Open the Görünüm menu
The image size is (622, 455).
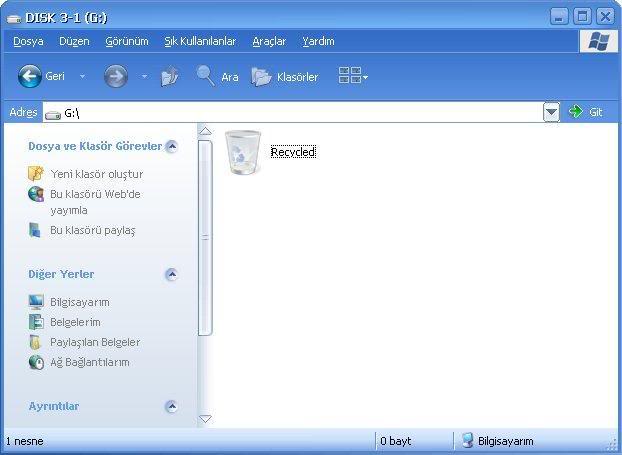(x=127, y=41)
